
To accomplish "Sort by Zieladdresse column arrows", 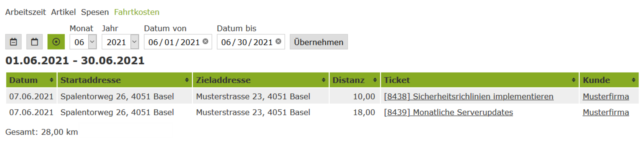I will coord(324,80).
